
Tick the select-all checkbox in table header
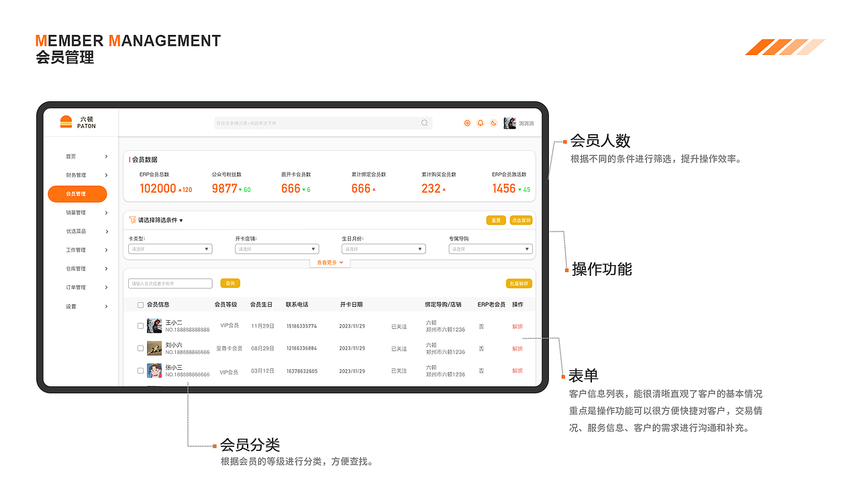[140, 305]
